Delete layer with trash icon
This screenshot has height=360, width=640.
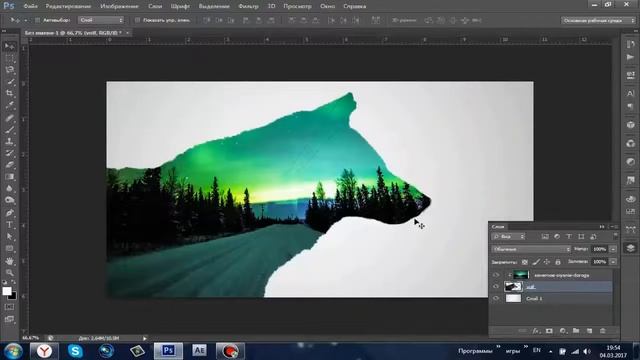[602, 331]
